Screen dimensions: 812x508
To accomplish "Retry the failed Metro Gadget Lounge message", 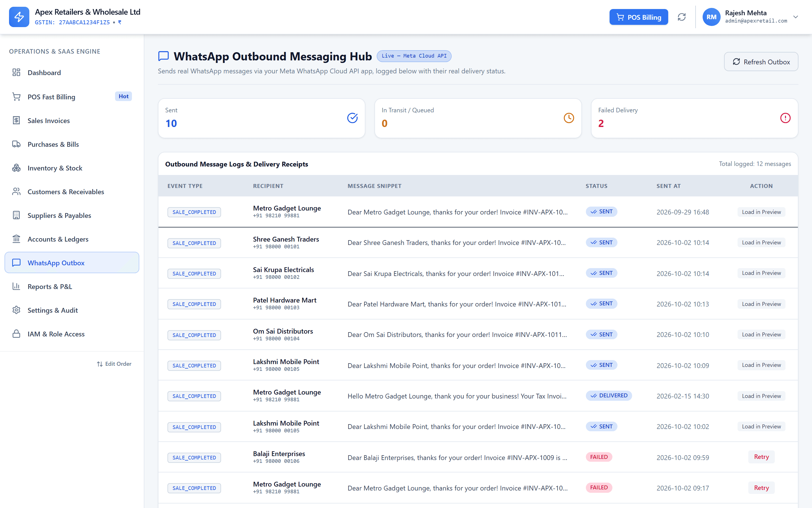I will (761, 488).
